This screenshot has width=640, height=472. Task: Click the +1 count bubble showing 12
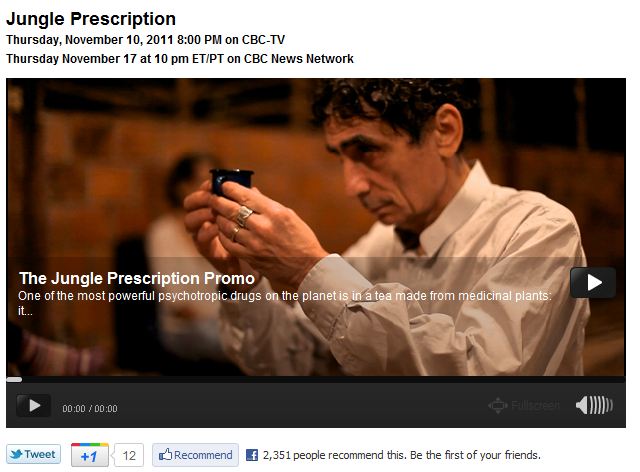click(129, 455)
